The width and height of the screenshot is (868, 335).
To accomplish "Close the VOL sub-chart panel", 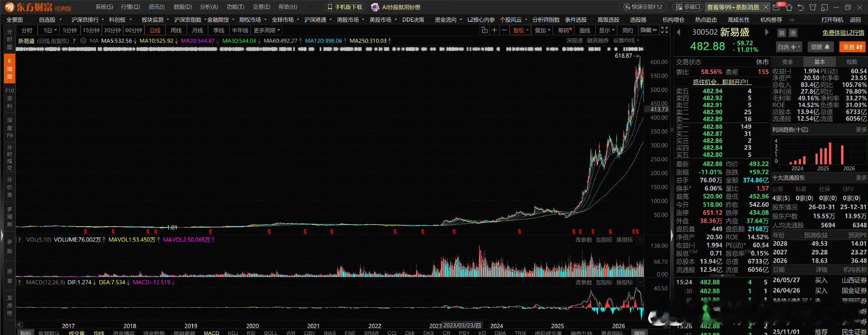I will click(640, 240).
